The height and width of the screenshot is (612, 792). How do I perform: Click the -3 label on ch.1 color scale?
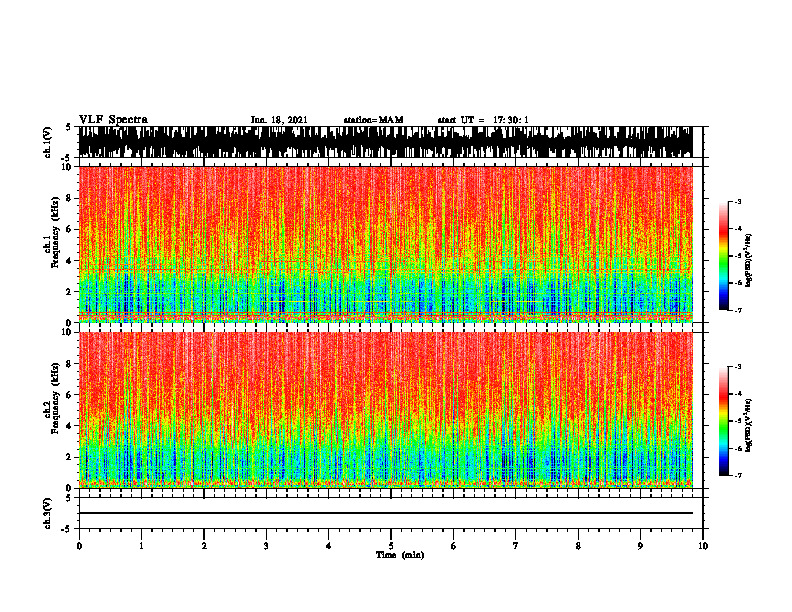(738, 202)
